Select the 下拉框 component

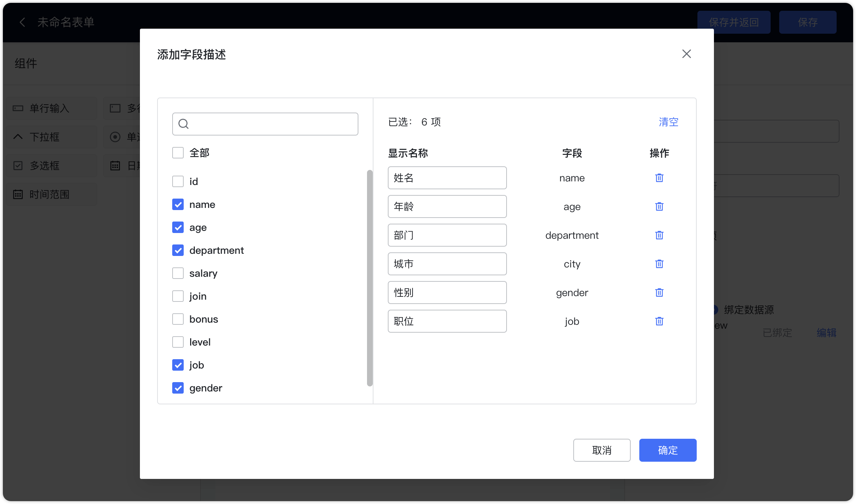(x=52, y=137)
